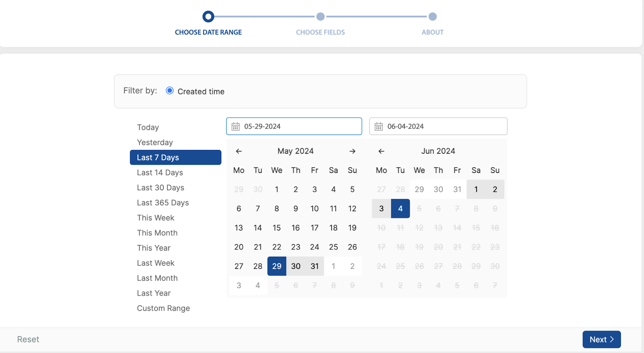Pick May 18 in the May calendar
Screen dimensions: 644x353
334,228
